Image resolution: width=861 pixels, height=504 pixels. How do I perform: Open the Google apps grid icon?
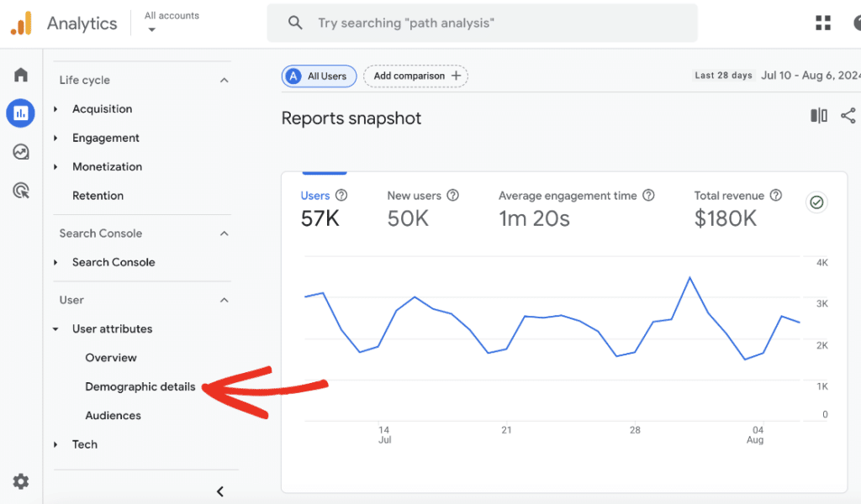(822, 23)
